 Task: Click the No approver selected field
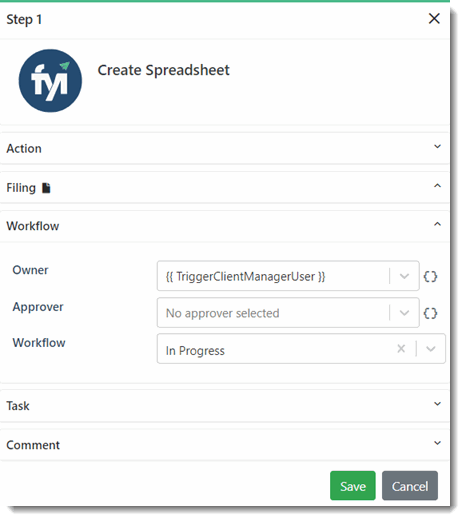pos(288,313)
